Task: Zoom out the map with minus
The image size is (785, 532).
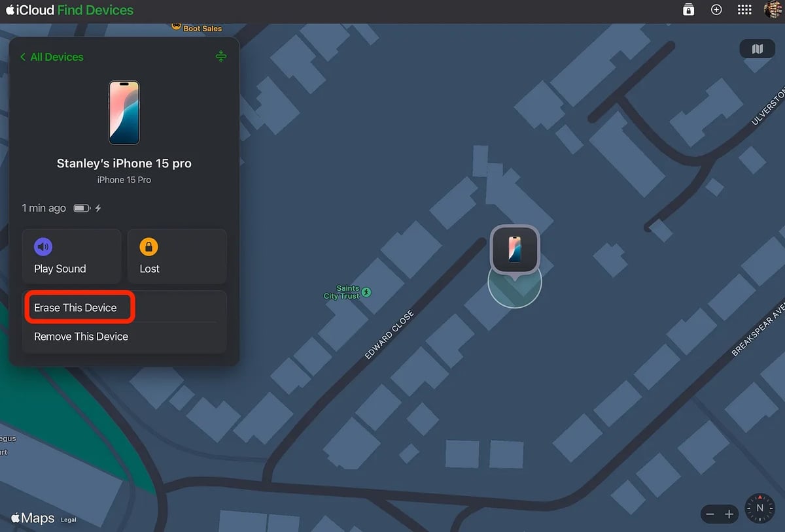Action: click(x=710, y=514)
